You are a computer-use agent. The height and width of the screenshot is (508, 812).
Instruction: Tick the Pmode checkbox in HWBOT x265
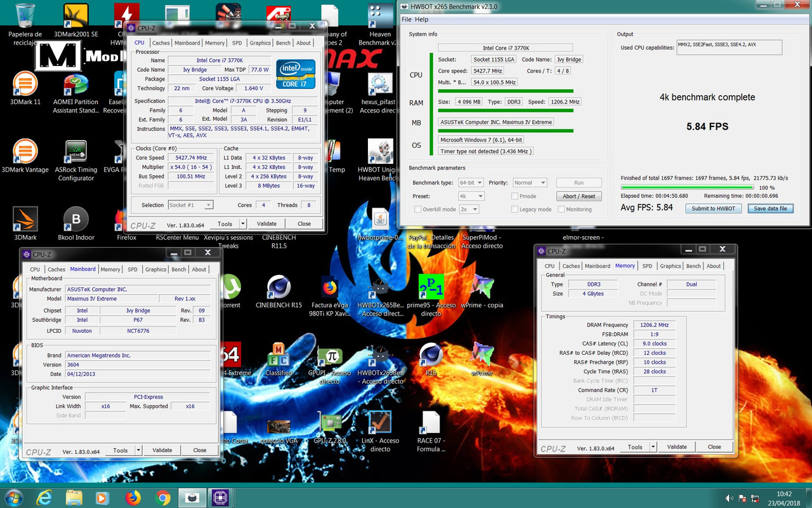tap(514, 196)
